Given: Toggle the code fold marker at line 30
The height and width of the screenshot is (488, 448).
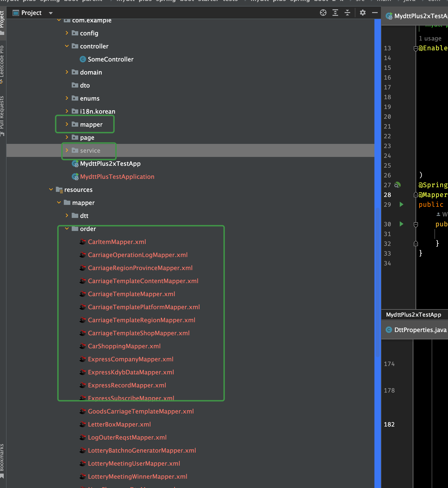Looking at the screenshot, I should (415, 224).
